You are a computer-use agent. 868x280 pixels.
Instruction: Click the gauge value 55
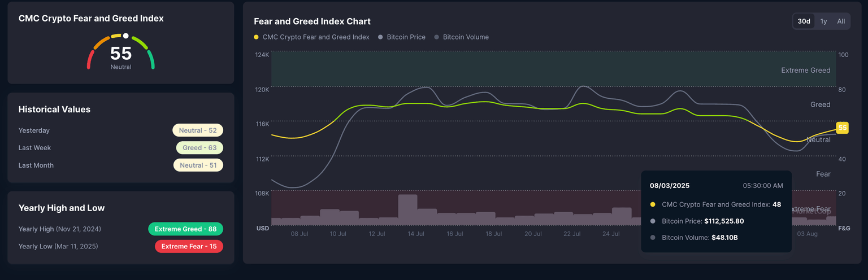click(x=121, y=54)
